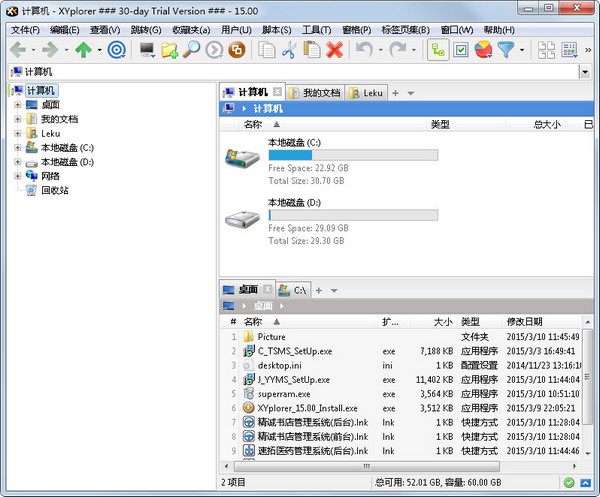Select 回收站 in the folder tree
Viewport: 600px width, 497px height.
click(55, 191)
